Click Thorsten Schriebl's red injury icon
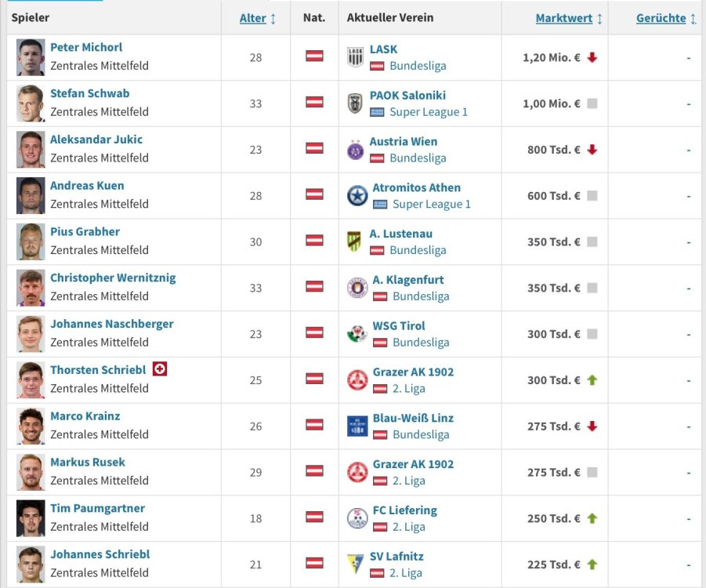 [160, 368]
